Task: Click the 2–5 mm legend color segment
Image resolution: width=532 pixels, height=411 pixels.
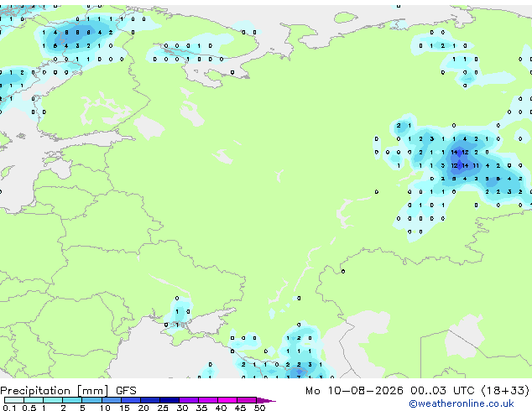Action: [x=72, y=400]
